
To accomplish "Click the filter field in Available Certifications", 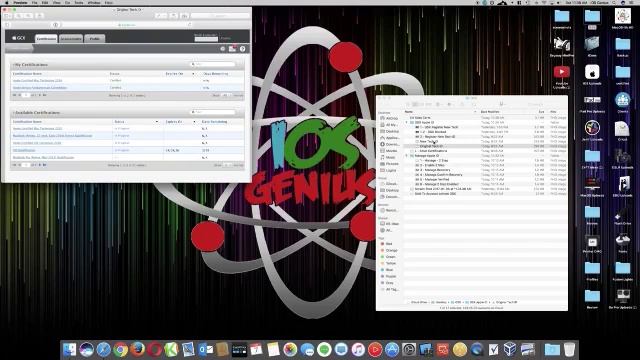I will click(213, 112).
